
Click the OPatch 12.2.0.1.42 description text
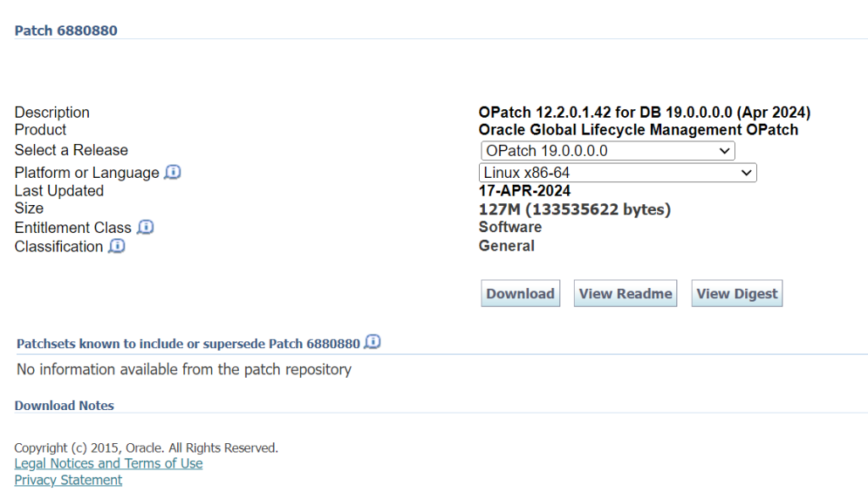644,113
